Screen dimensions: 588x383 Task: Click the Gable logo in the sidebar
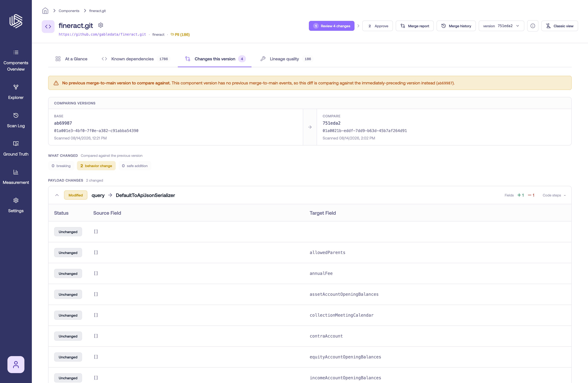(x=16, y=21)
